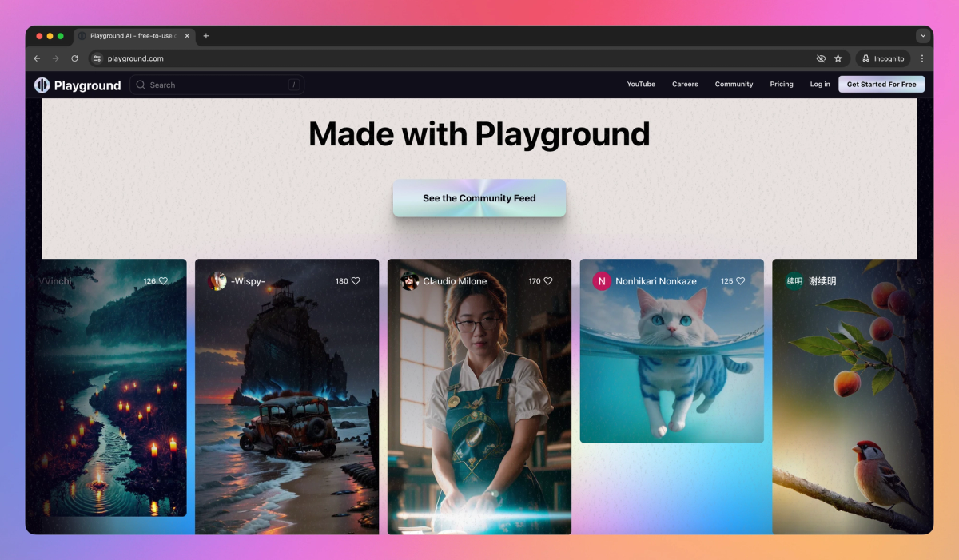Click the tracking protection eye icon

pyautogui.click(x=821, y=58)
